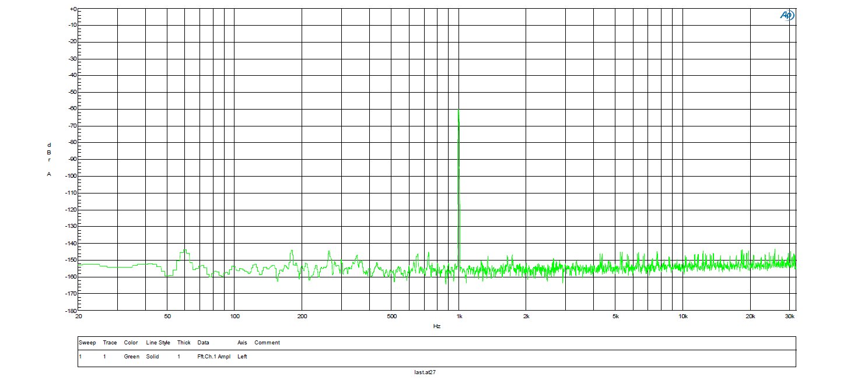Click the '-130' y-axis label
This screenshot has width=868, height=380.
click(72, 226)
